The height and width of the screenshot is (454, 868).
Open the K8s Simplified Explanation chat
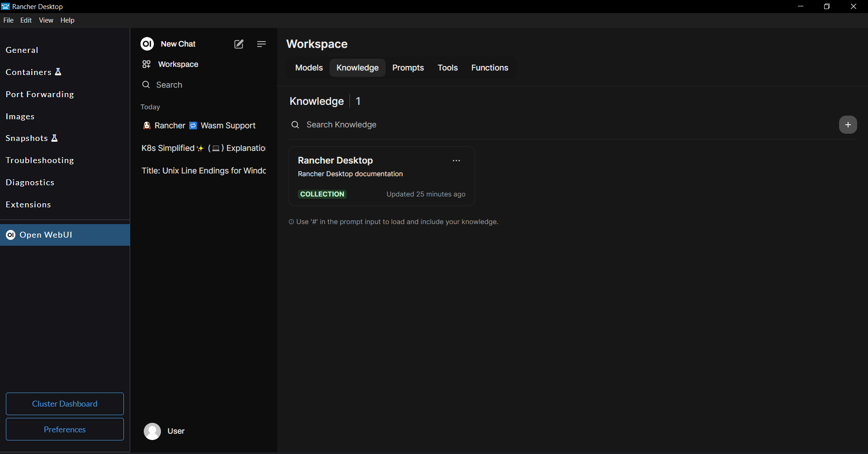pyautogui.click(x=203, y=148)
